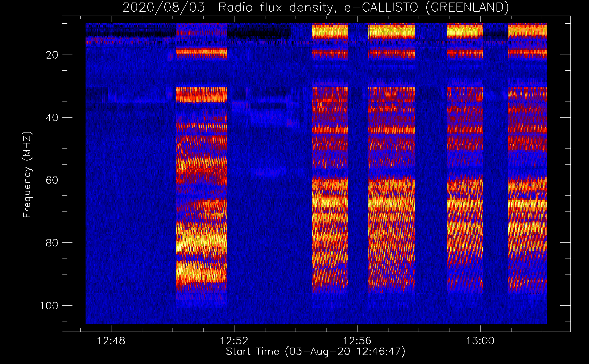The width and height of the screenshot is (589, 364).
Task: Click the '12:48' time tick label
Action: pyautogui.click(x=111, y=341)
